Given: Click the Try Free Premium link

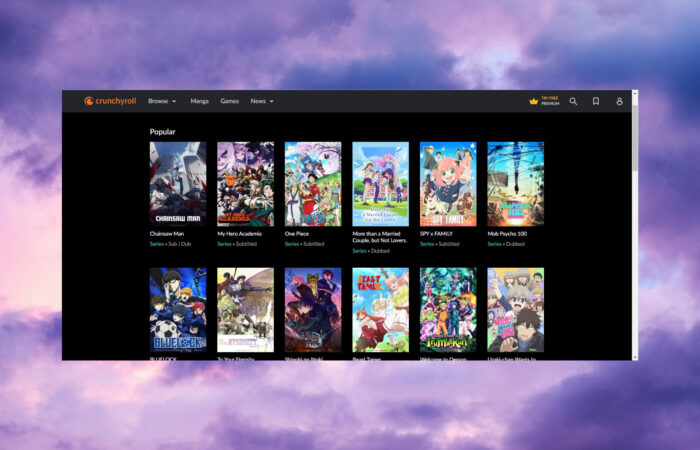Looking at the screenshot, I should pos(550,101).
